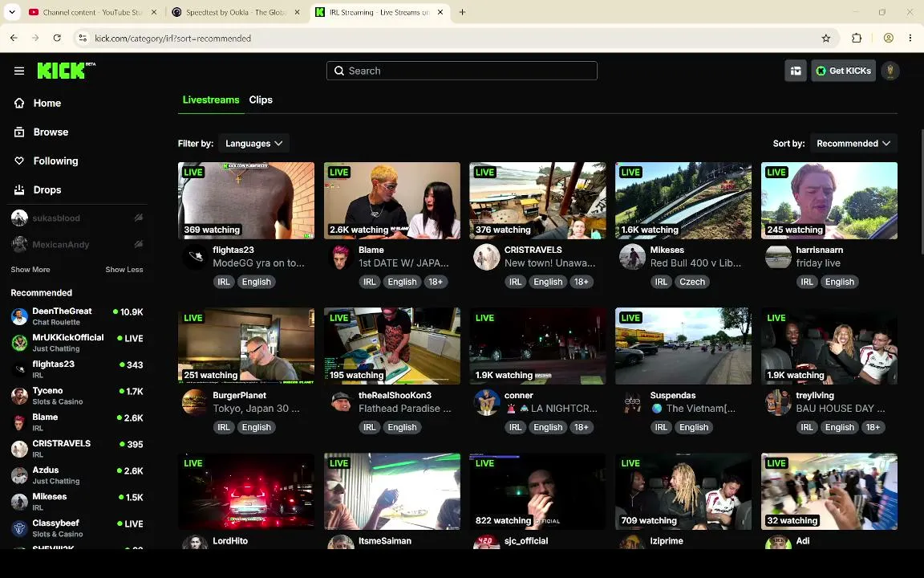Open theRealShooKon3 stream thumbnail
Viewport: 924px width, 578px height.
tap(392, 346)
